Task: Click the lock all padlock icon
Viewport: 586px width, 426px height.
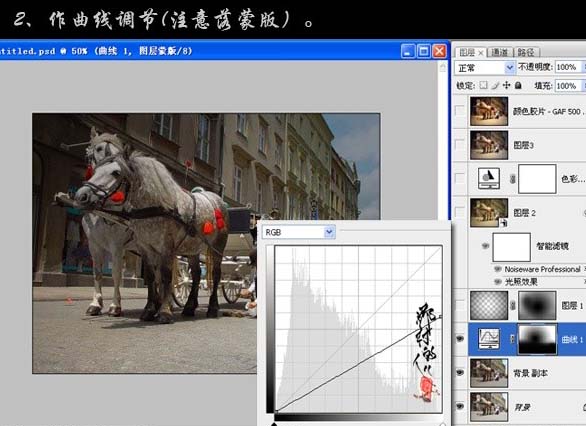Action: pos(518,85)
